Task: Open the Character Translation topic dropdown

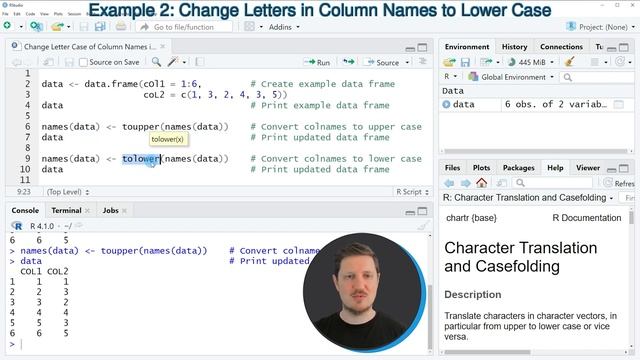Action: pos(528,198)
